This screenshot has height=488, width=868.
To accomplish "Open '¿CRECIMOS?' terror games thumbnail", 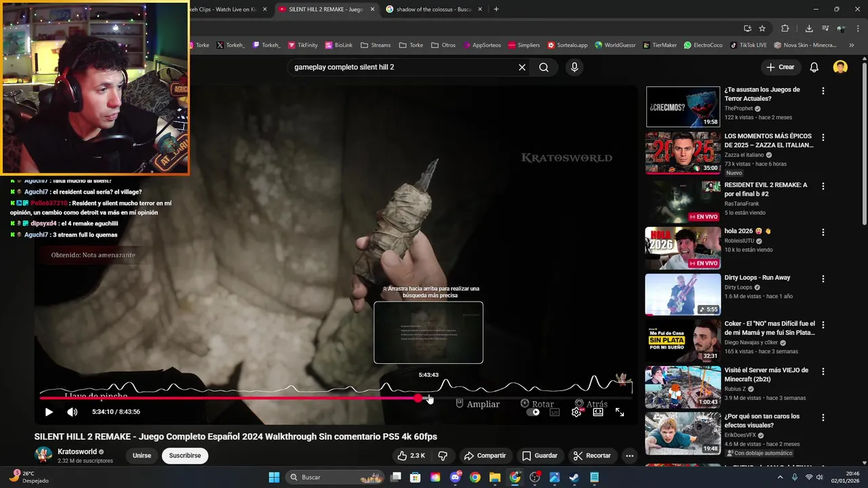I will click(683, 106).
